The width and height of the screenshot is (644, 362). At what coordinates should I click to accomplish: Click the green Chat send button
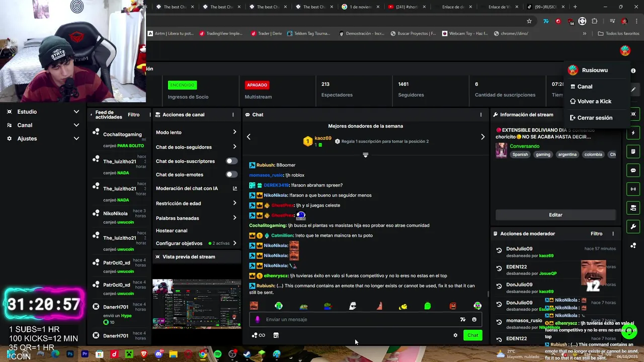click(473, 335)
